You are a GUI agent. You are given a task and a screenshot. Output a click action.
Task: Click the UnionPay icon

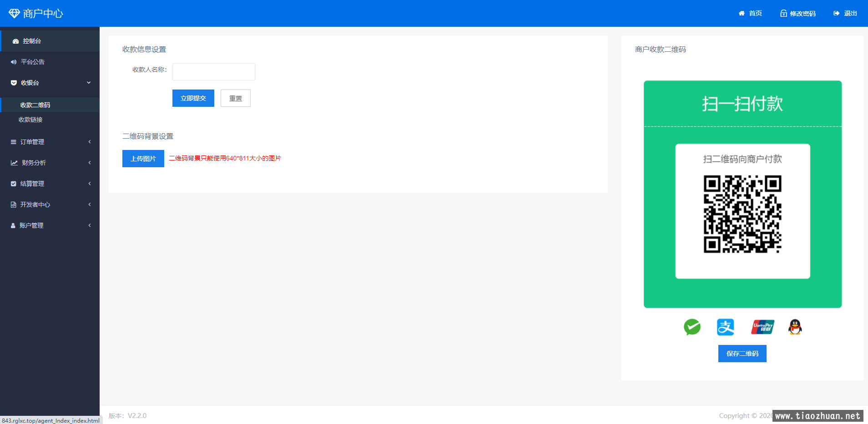coord(763,327)
